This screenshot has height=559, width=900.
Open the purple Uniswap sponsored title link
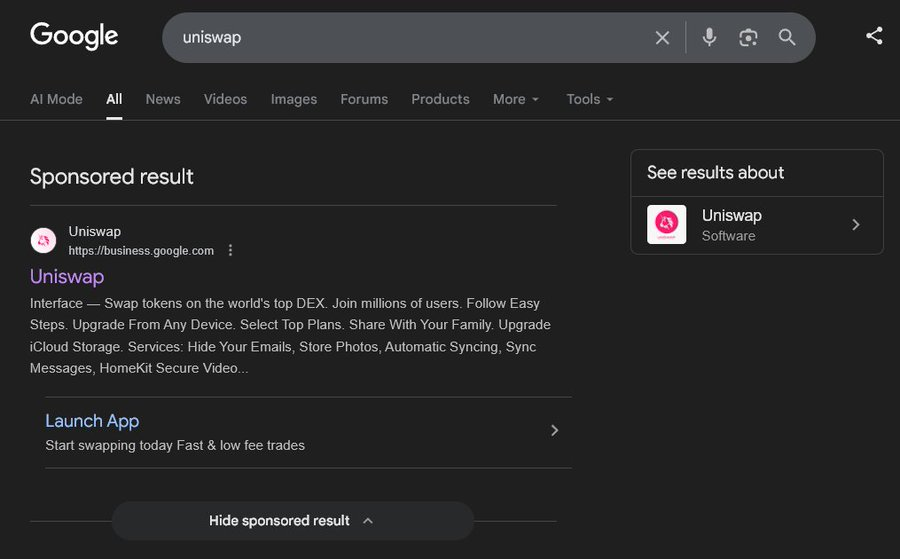67,277
